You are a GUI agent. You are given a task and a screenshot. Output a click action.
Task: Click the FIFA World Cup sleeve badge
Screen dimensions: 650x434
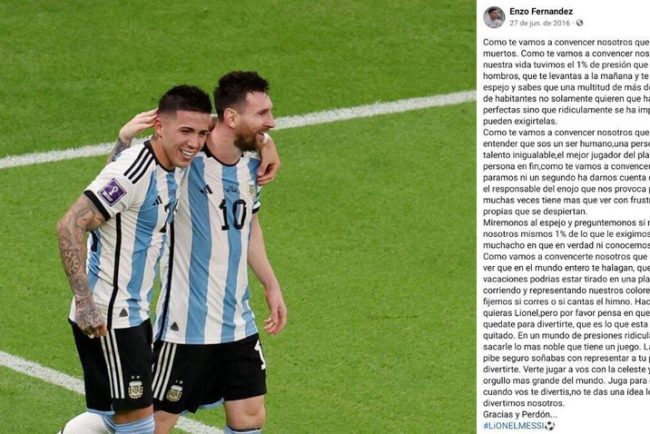click(x=112, y=192)
